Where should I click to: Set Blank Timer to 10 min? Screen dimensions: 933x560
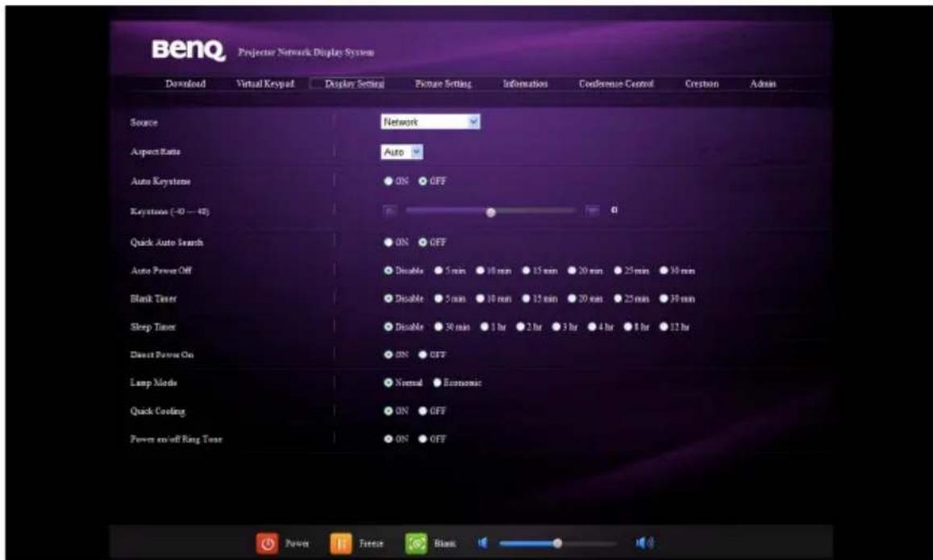click(481, 298)
